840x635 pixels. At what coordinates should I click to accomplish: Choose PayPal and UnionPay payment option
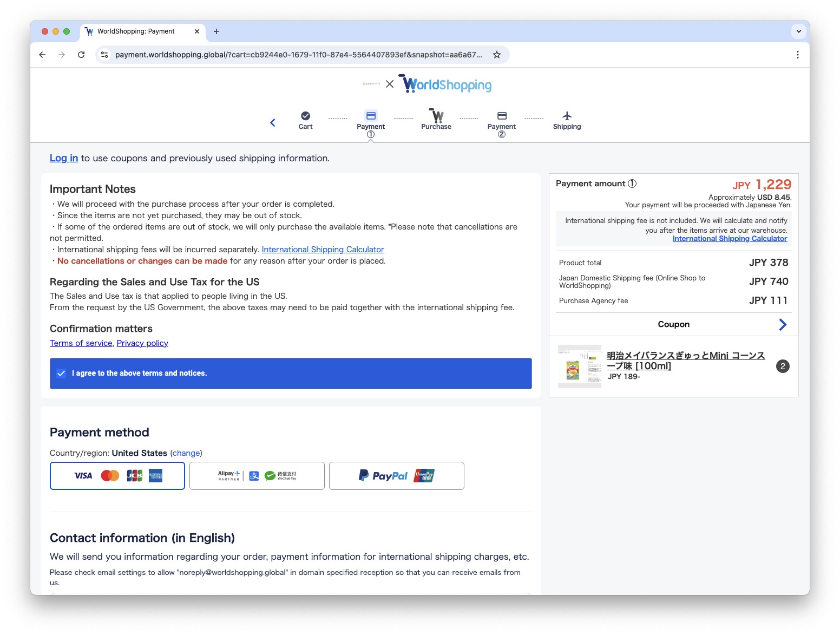pyautogui.click(x=397, y=476)
